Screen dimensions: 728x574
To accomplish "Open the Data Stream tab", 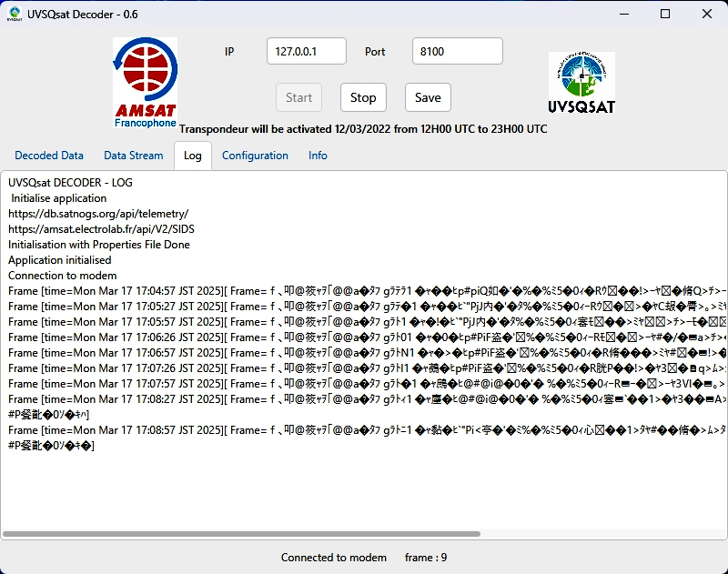I will pos(133,156).
